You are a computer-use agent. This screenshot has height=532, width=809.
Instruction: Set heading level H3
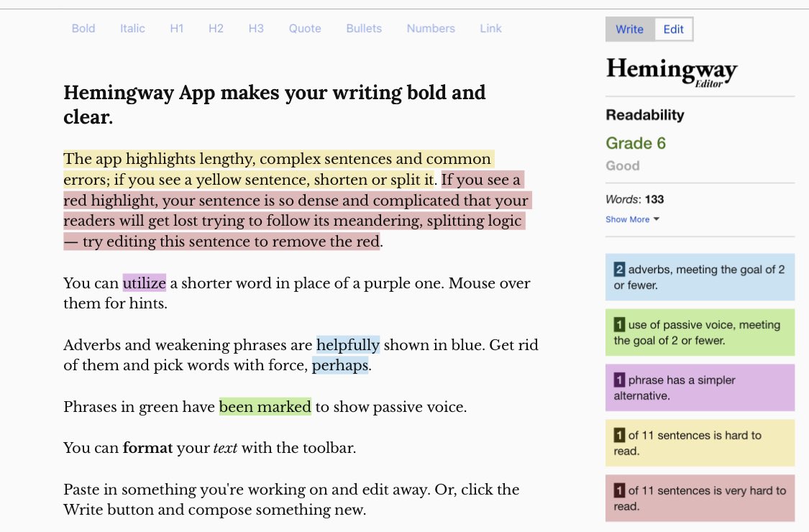click(x=256, y=28)
